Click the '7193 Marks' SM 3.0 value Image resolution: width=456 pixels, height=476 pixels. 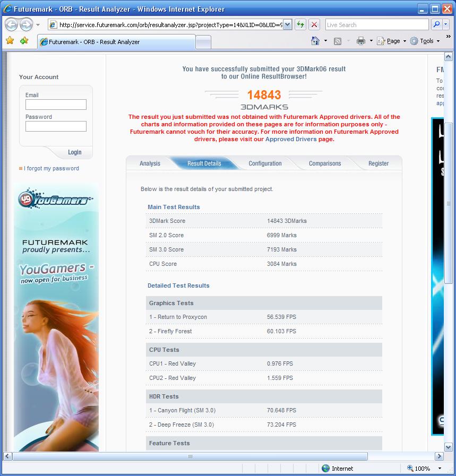point(281,249)
